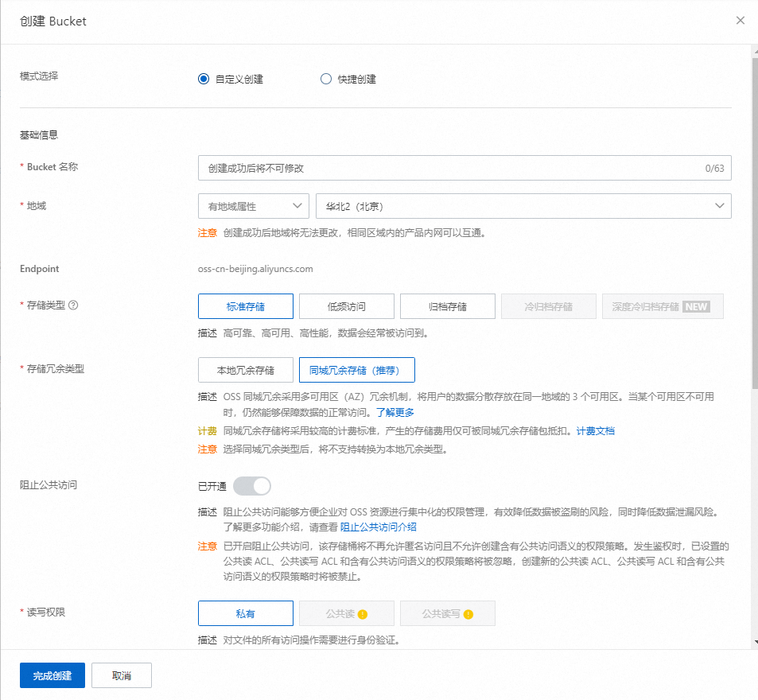758x700 pixels.
Task: Click the 完成创建 button
Action: 52,675
